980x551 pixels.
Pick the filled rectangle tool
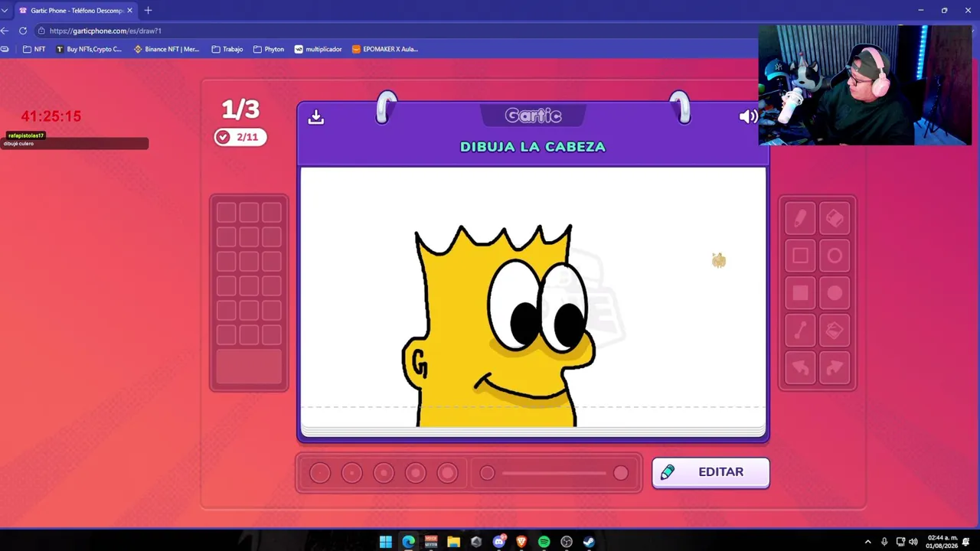(x=800, y=293)
